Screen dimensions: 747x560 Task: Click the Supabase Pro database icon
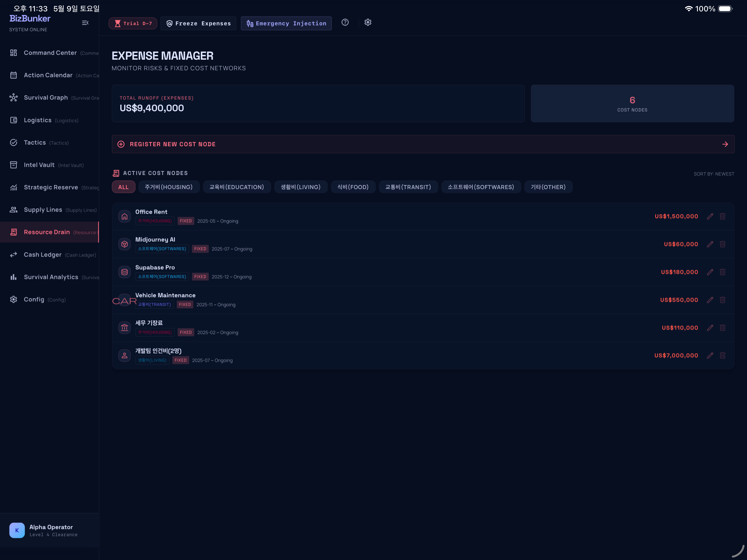[x=125, y=272]
